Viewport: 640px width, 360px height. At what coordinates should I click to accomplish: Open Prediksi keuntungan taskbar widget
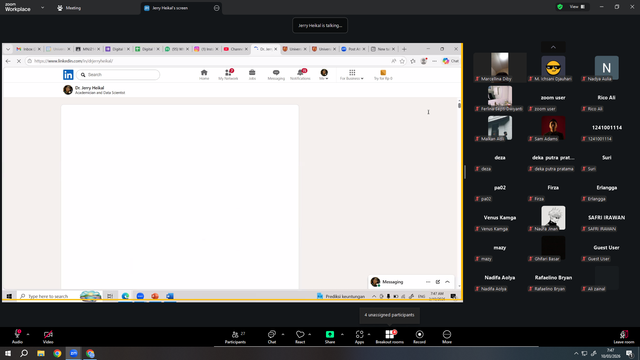point(341,296)
